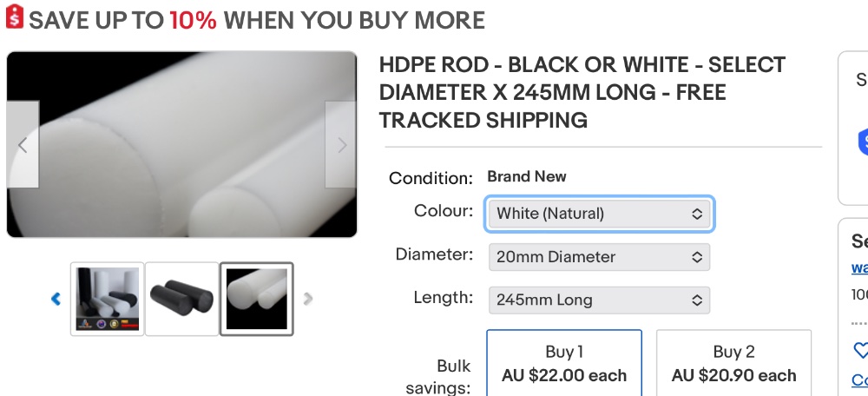Click the link below the heart icon
868x396 pixels.
pyautogui.click(x=859, y=380)
